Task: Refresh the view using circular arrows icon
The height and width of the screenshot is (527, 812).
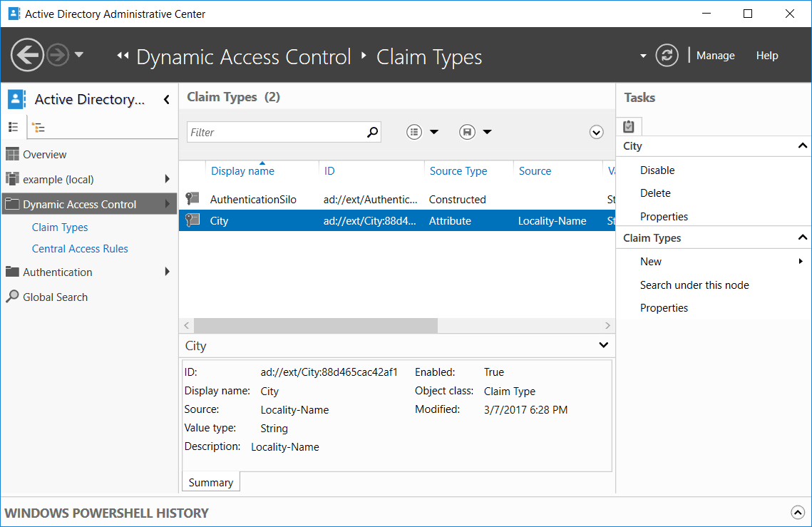Action: point(667,55)
